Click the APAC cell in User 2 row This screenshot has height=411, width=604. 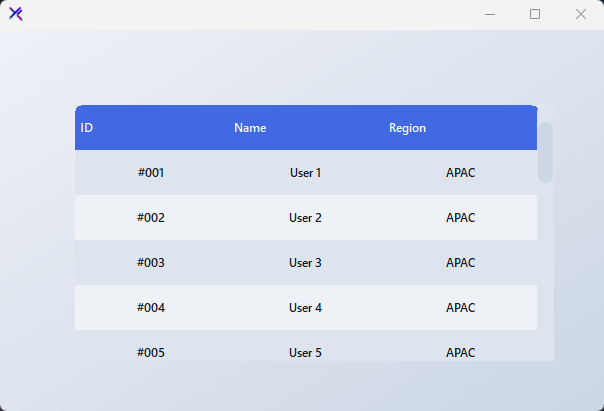point(460,218)
